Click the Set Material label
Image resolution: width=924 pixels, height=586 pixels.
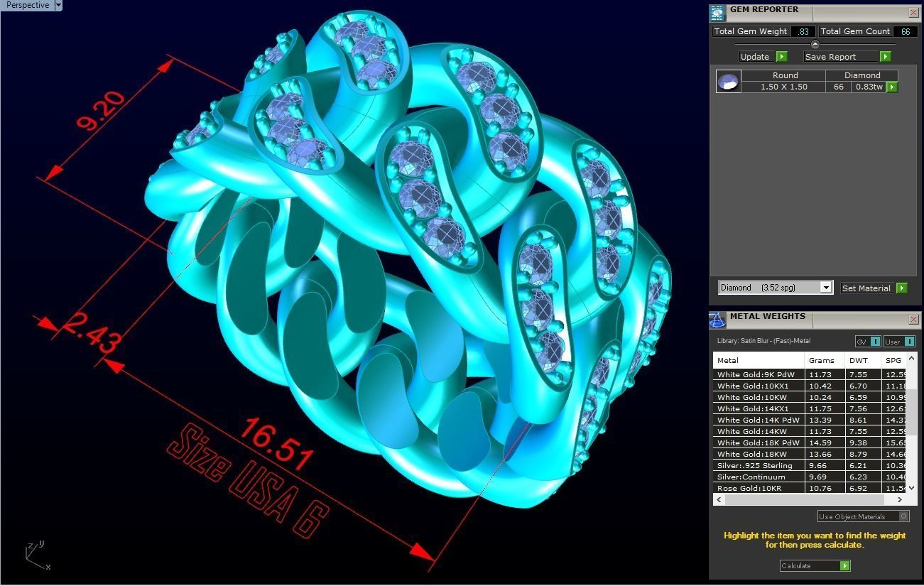point(866,288)
